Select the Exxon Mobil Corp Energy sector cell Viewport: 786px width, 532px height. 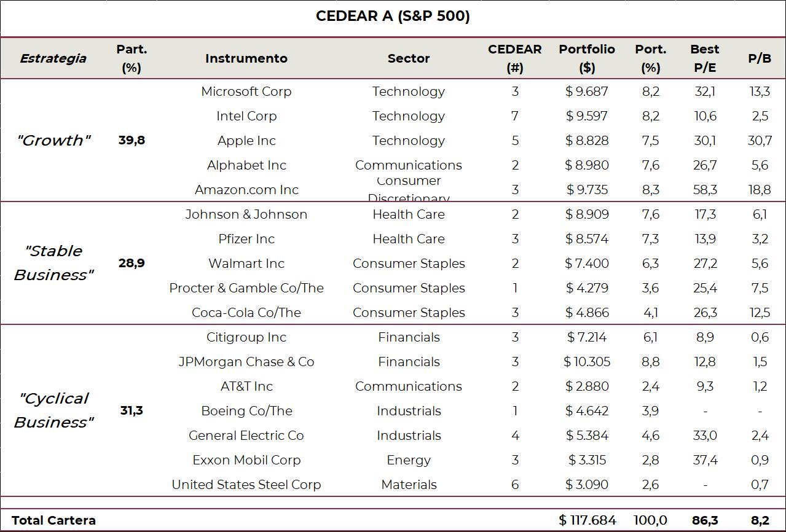(x=409, y=460)
